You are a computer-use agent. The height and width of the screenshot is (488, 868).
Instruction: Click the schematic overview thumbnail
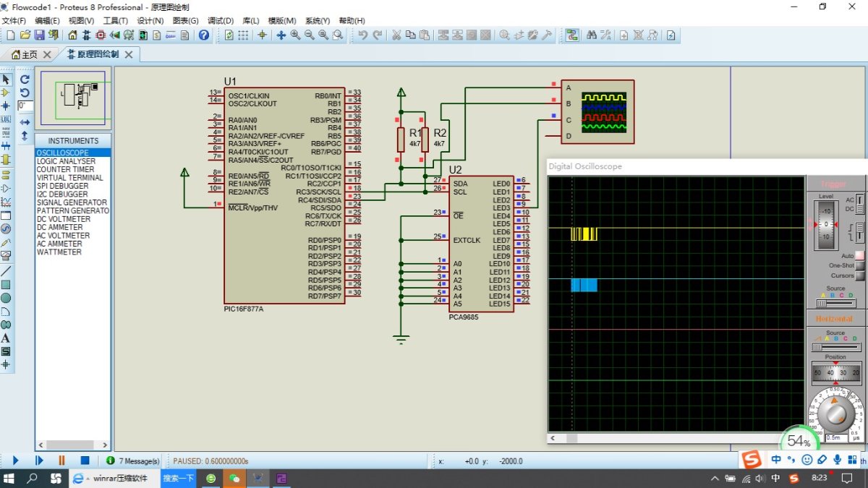click(73, 97)
